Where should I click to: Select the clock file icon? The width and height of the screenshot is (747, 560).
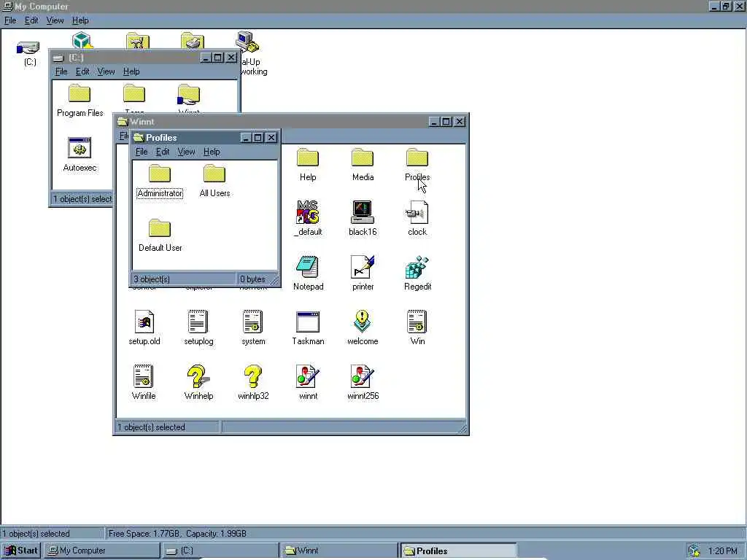[x=417, y=219]
